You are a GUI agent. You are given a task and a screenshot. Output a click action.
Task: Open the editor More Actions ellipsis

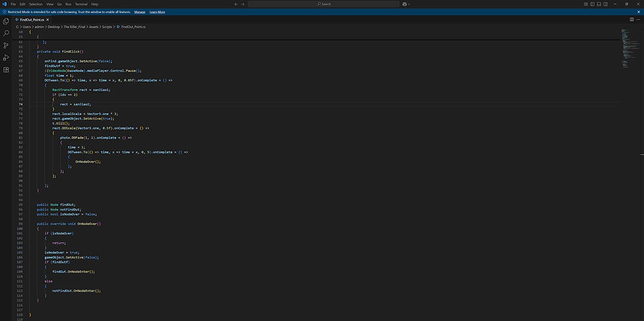pyautogui.click(x=638, y=19)
